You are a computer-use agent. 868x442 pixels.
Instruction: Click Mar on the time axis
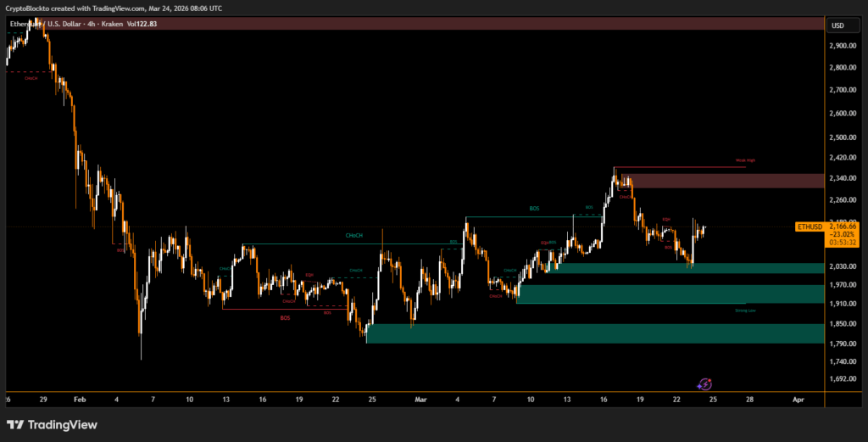point(422,398)
